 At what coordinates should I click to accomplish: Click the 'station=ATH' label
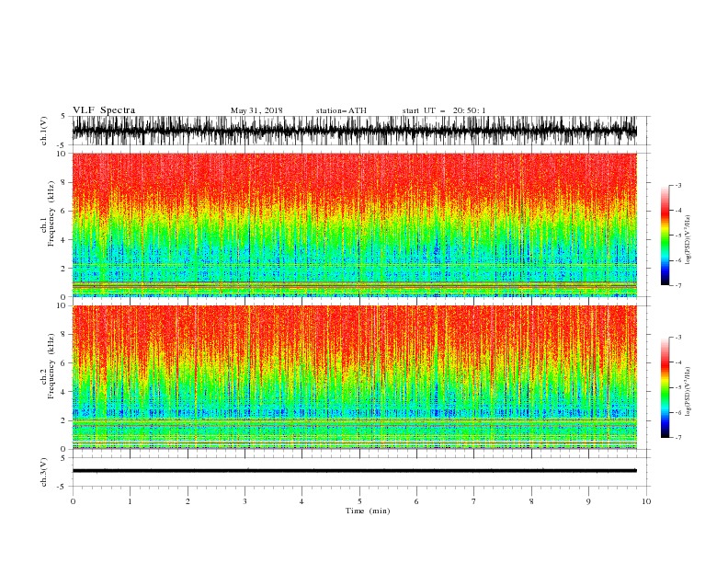click(x=341, y=110)
